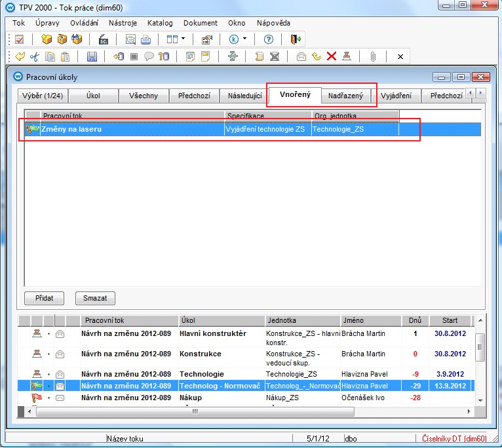502x448 pixels.
Task: Switch to the Úkol tab
Action: coord(93,96)
